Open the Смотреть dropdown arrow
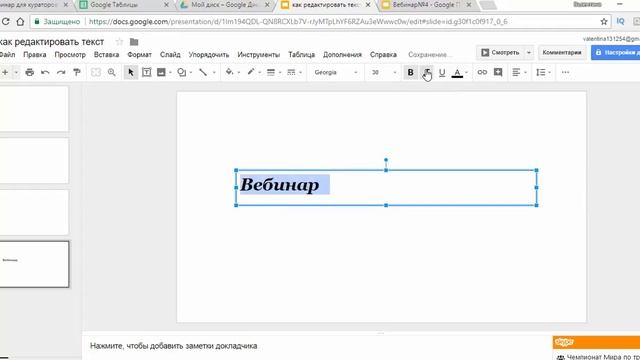This screenshot has width=640, height=360. 529,53
